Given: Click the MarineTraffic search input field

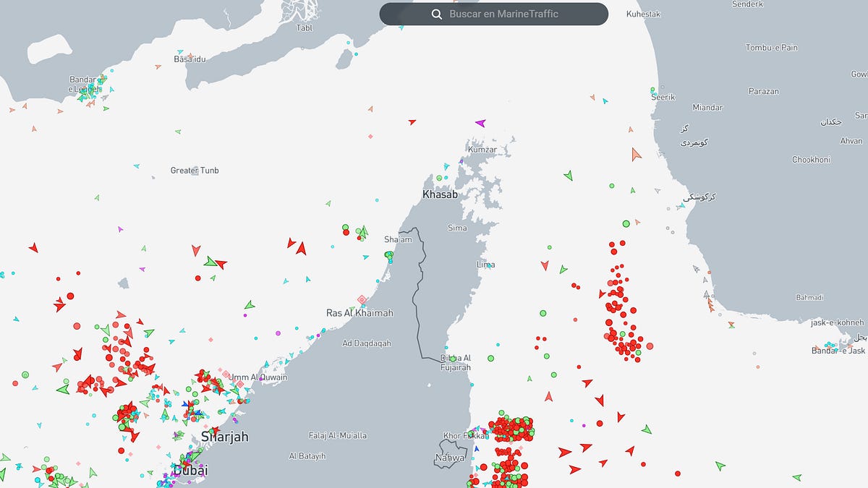Looking at the screenshot, I should pyautogui.click(x=504, y=14).
